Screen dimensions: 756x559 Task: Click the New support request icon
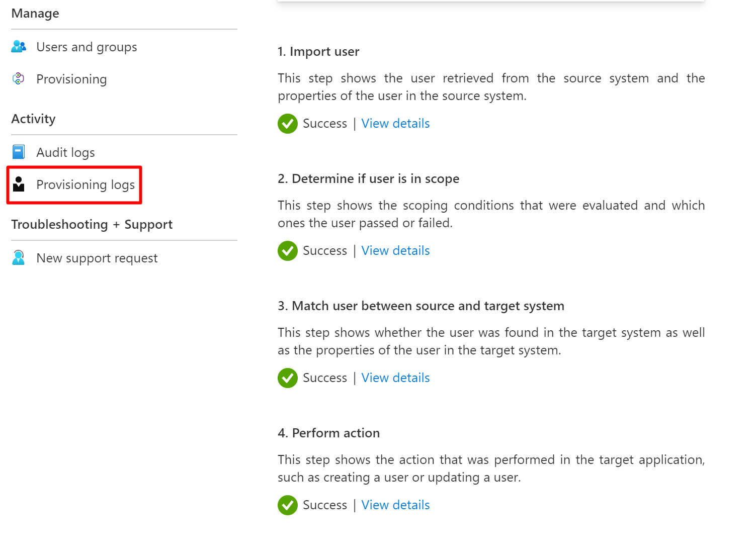tap(19, 257)
